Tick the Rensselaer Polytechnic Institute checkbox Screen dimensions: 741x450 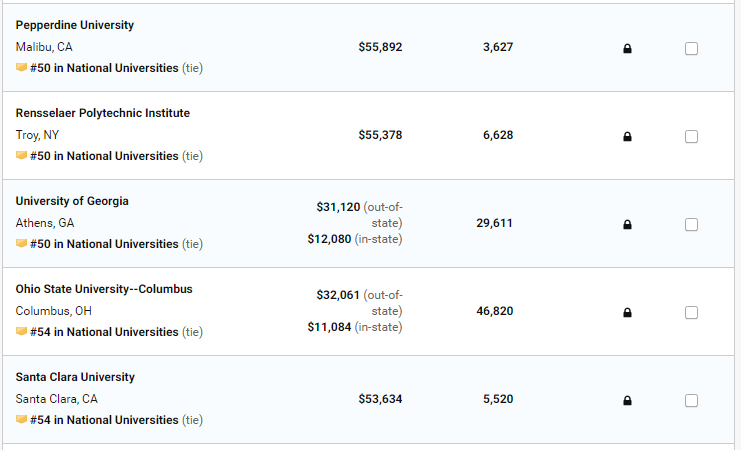point(691,137)
